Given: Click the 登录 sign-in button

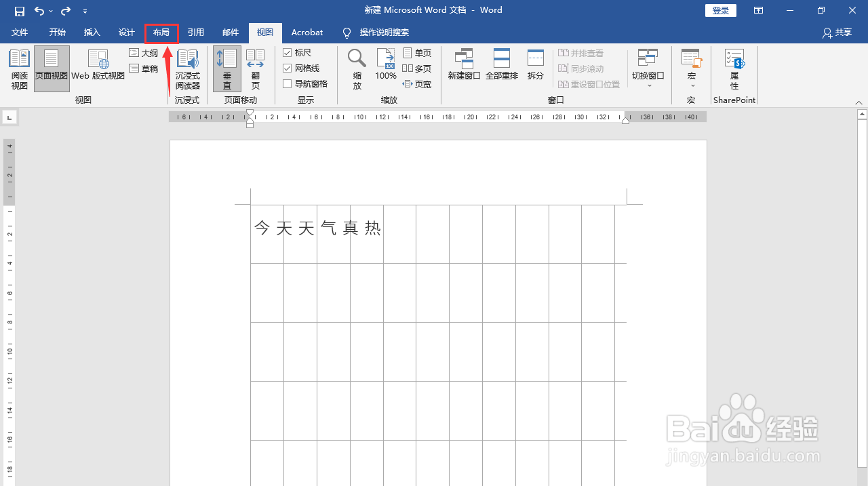Looking at the screenshot, I should pos(720,10).
